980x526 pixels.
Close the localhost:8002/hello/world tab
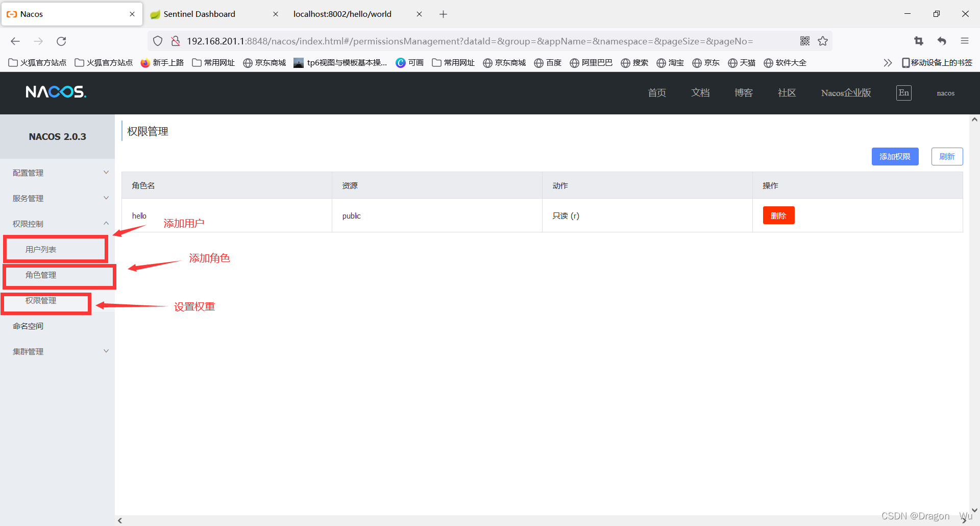(419, 14)
